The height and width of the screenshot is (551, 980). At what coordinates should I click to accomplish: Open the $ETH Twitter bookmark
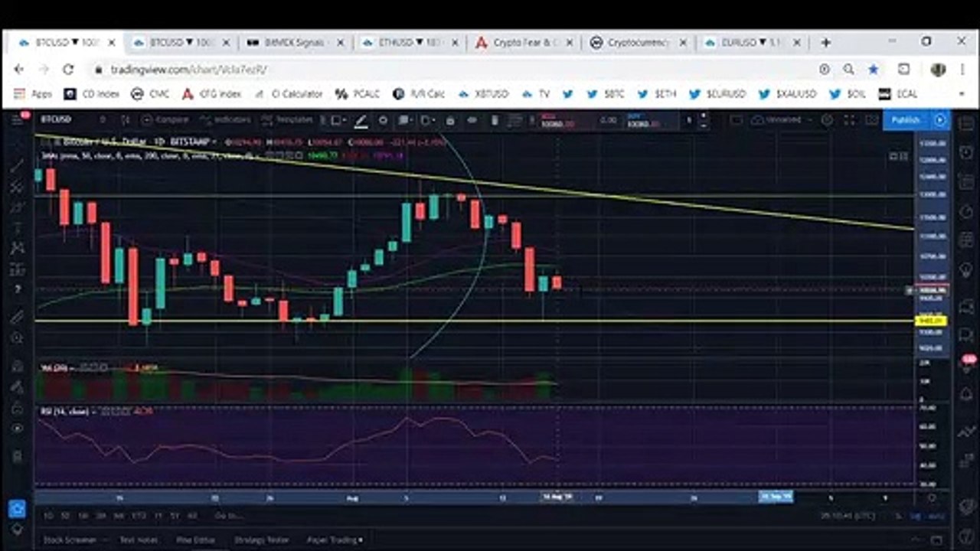click(657, 94)
